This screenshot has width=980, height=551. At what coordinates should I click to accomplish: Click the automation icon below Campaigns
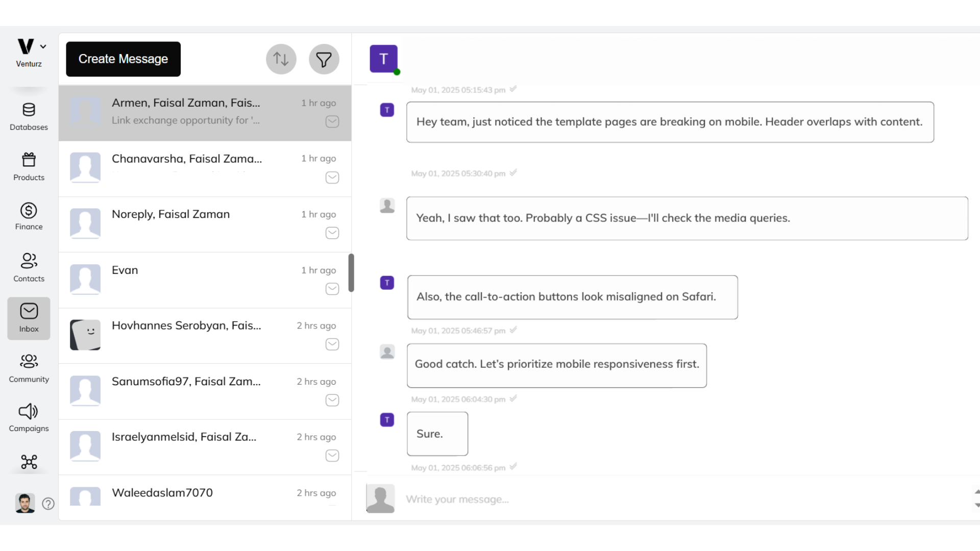pos(29,462)
